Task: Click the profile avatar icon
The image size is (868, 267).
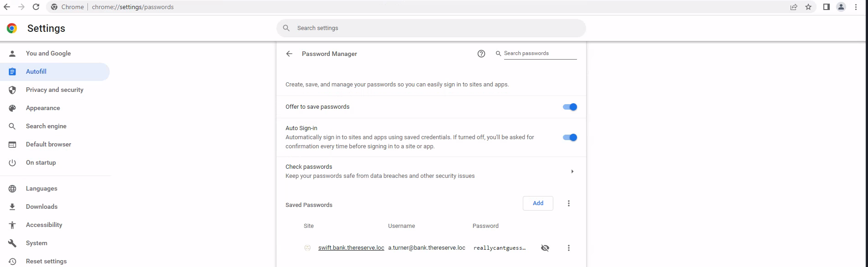Action: pos(841,7)
